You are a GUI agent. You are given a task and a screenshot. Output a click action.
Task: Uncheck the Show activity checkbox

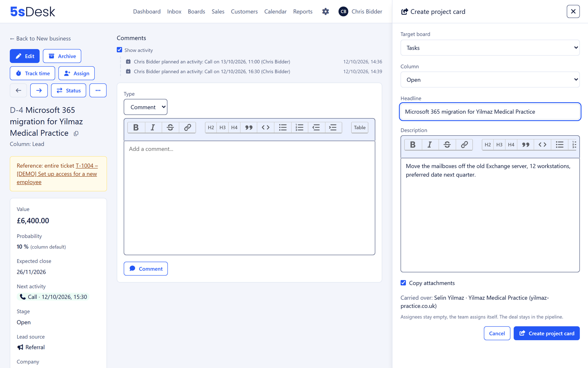click(x=120, y=50)
